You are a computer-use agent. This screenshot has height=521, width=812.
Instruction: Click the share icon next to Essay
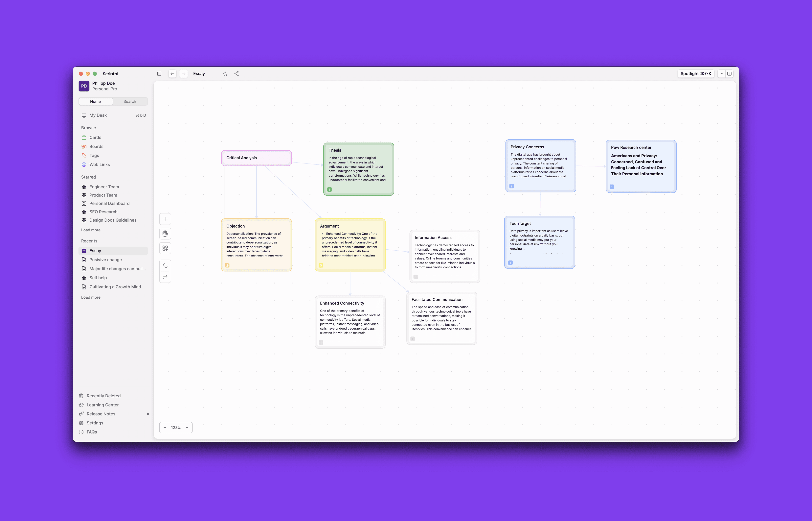coord(236,74)
